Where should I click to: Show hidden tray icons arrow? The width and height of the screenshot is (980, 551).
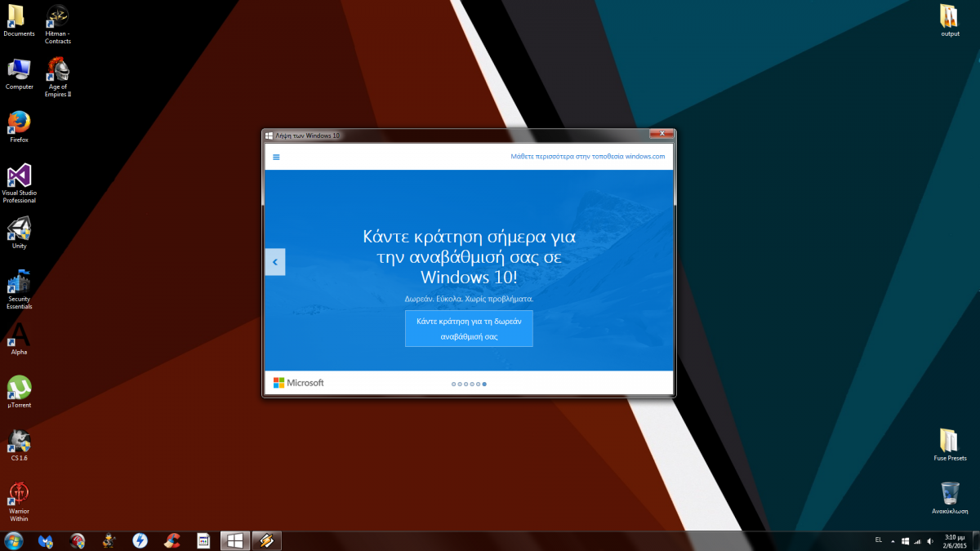[x=893, y=540]
